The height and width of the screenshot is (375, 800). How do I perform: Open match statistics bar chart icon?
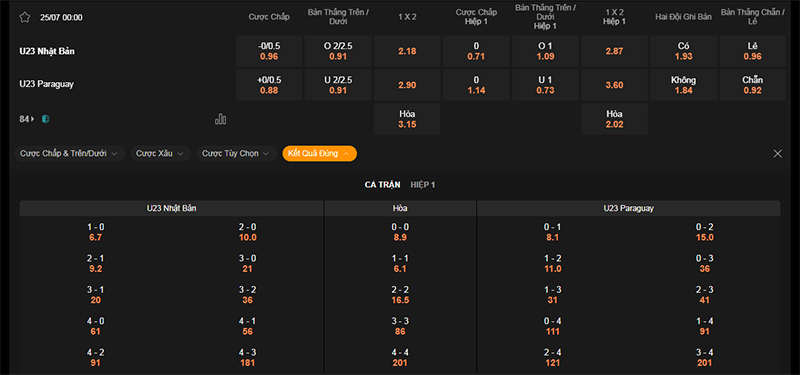220,119
